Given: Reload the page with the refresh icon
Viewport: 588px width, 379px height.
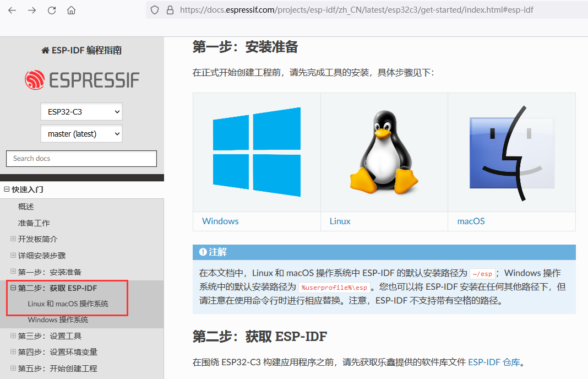Looking at the screenshot, I should (52, 10).
